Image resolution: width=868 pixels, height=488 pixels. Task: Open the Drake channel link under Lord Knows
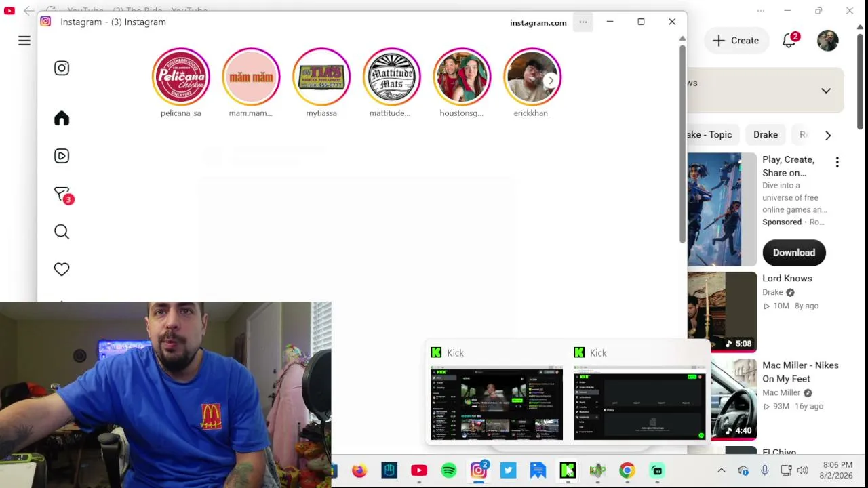pyautogui.click(x=772, y=292)
